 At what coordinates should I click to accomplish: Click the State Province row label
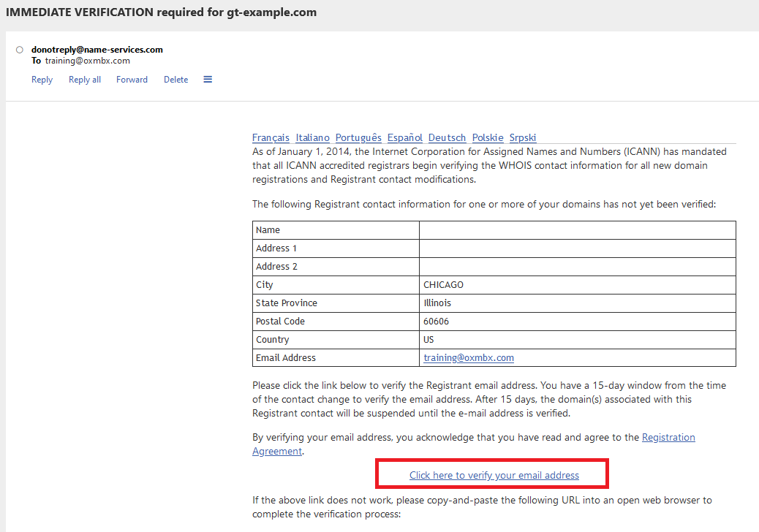[287, 303]
